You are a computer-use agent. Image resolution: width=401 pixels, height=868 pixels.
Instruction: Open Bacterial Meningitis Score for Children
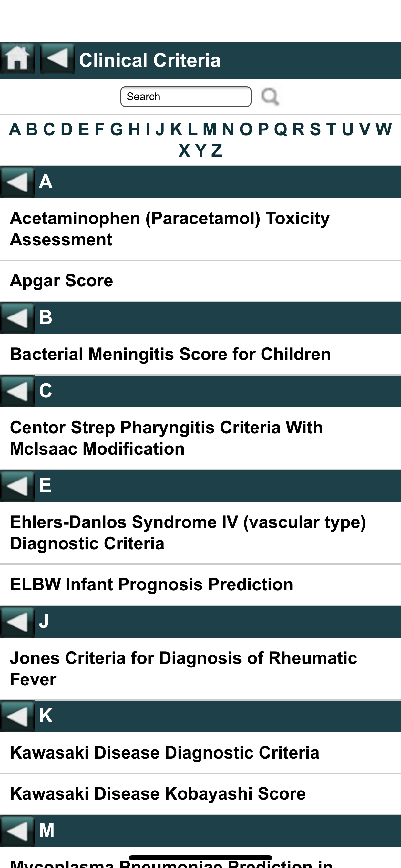170,354
